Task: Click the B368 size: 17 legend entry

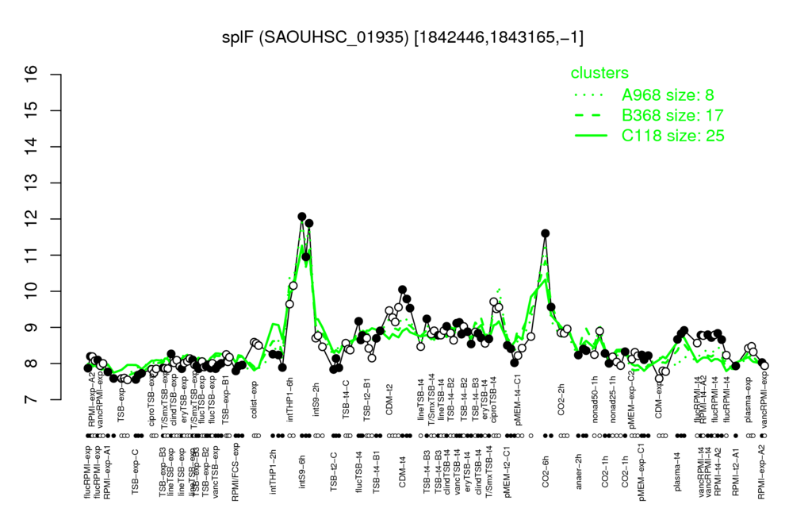Action: coord(672,115)
